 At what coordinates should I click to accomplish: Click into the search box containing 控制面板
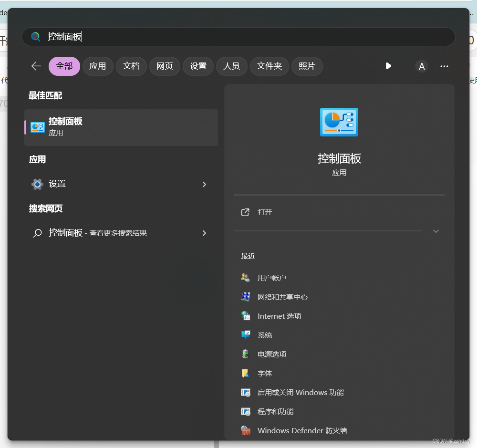pyautogui.click(x=238, y=37)
